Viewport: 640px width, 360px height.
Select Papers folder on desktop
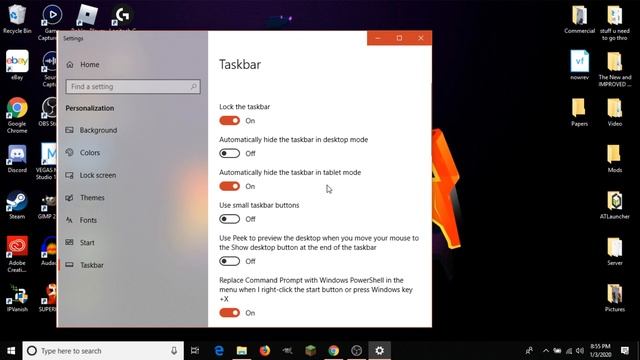(x=579, y=112)
